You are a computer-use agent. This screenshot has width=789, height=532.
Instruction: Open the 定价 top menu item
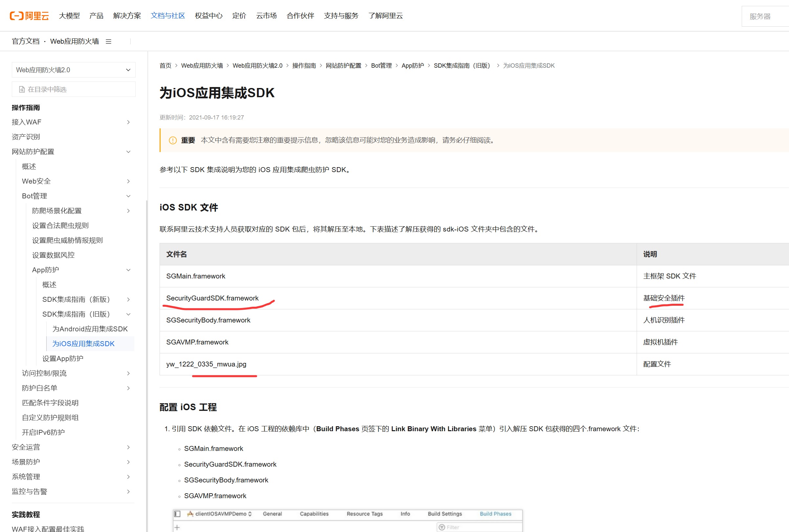[x=239, y=16]
